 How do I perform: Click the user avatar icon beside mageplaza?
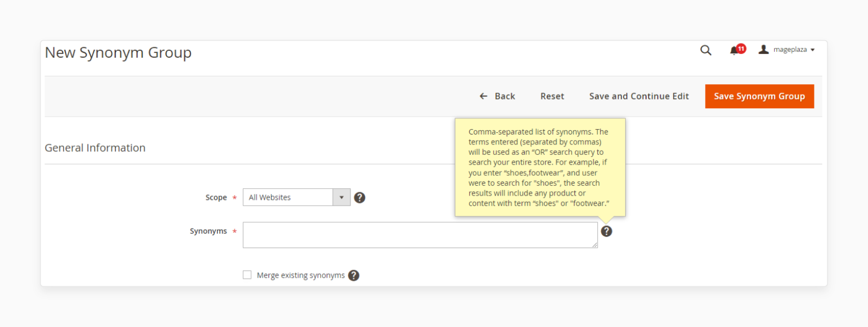point(764,50)
